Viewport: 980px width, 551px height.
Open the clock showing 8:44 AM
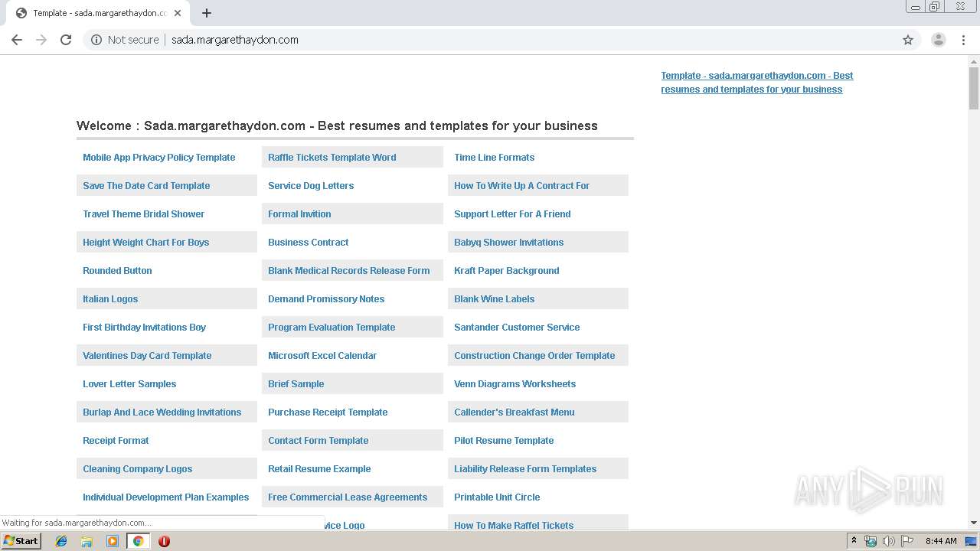point(941,541)
